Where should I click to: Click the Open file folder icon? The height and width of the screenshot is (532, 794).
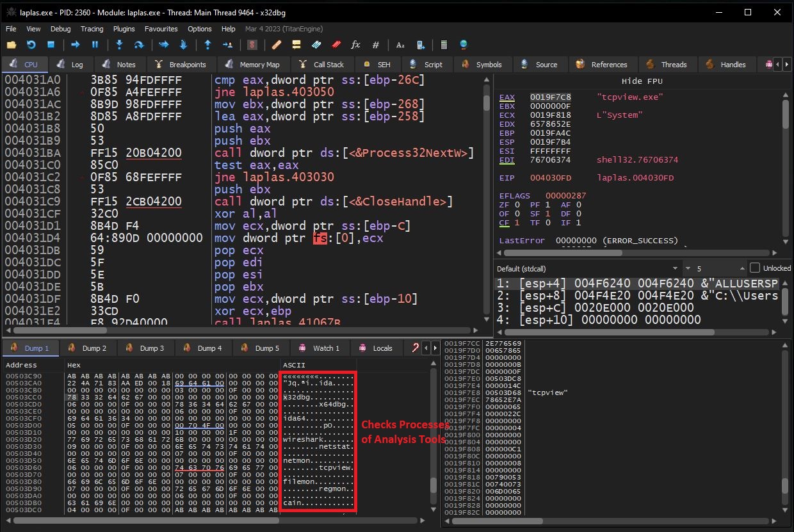click(x=11, y=45)
